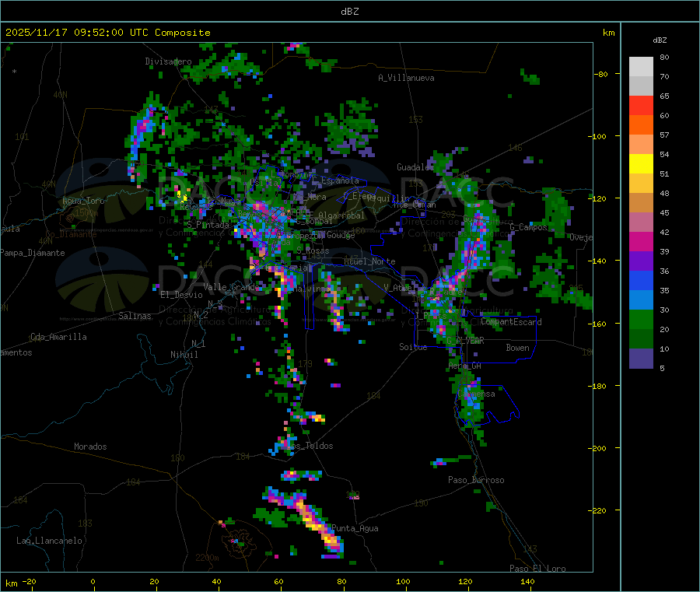Select the 'Agua_Toro' location label

(x=83, y=201)
